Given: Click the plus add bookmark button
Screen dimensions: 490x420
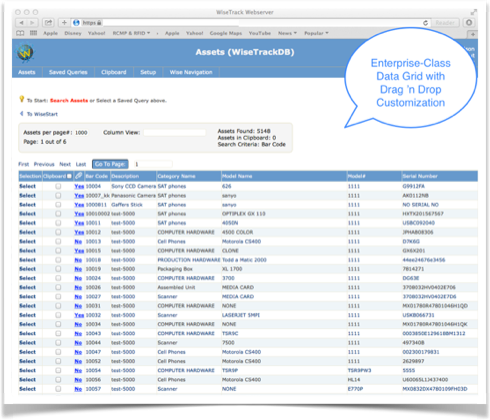Looking at the screenshot, I should [64, 23].
